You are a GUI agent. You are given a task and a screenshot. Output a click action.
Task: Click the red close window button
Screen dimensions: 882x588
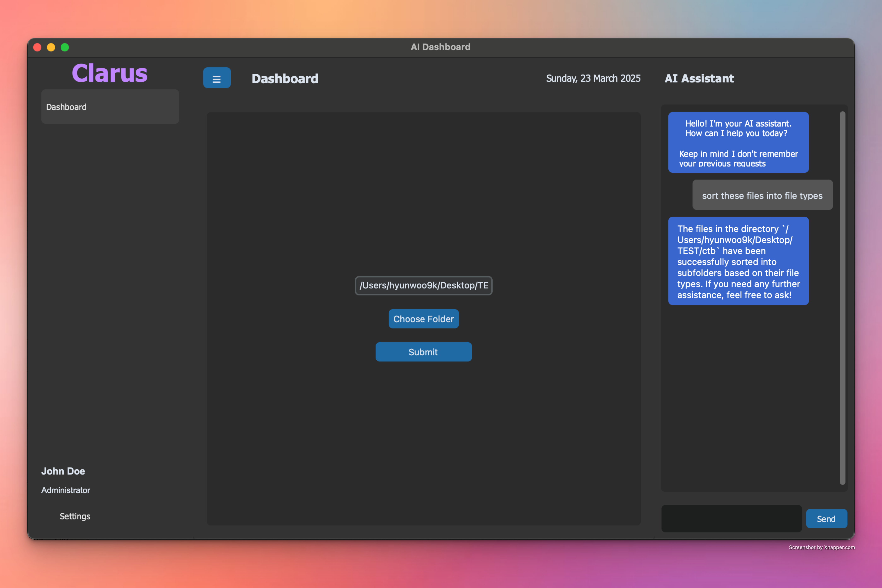point(37,47)
